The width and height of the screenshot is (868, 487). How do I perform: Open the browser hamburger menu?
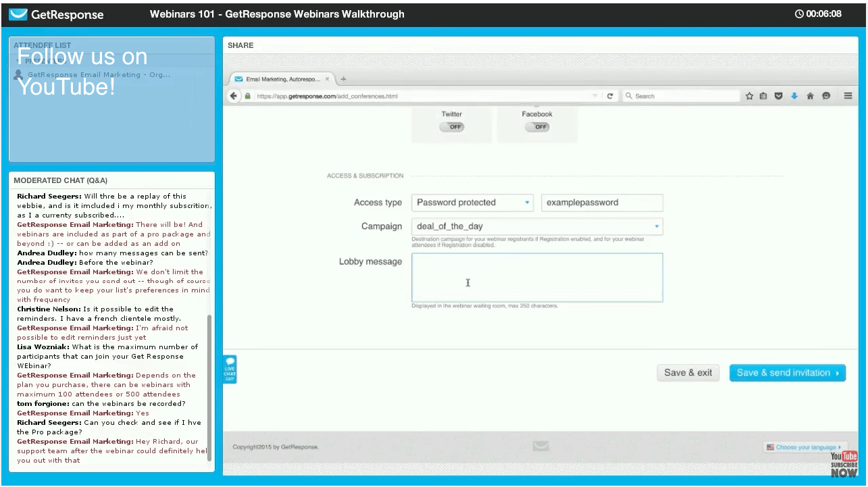[x=848, y=96]
